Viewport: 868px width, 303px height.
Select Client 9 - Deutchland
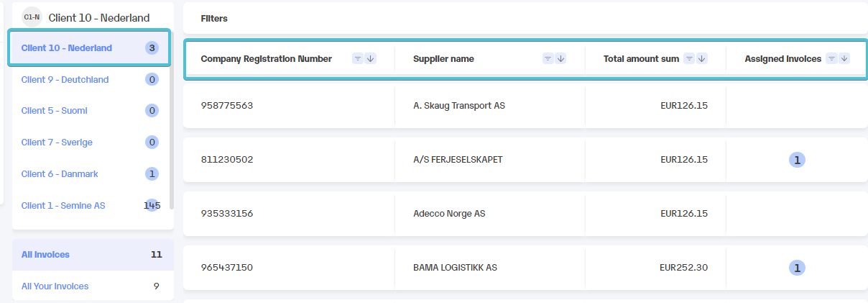point(89,80)
